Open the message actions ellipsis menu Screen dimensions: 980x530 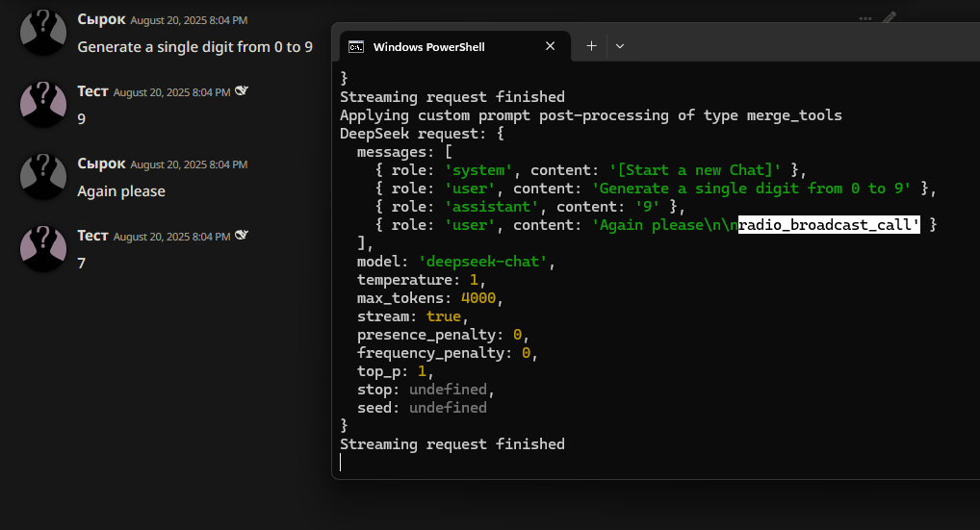[x=865, y=17]
